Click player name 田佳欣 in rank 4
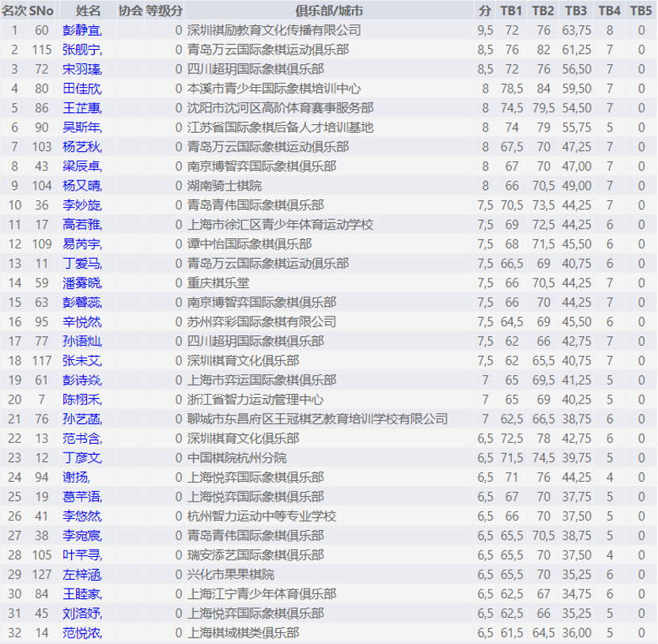The height and width of the screenshot is (644, 658). coord(82,89)
